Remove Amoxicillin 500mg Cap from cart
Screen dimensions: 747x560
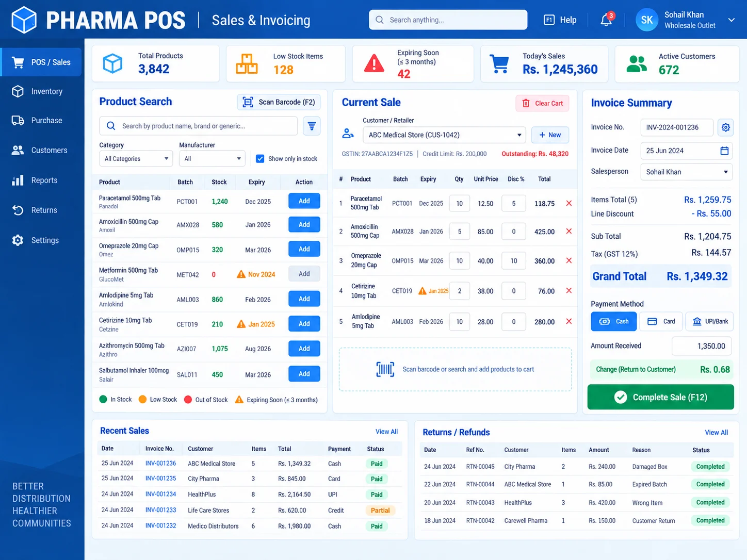click(x=569, y=231)
